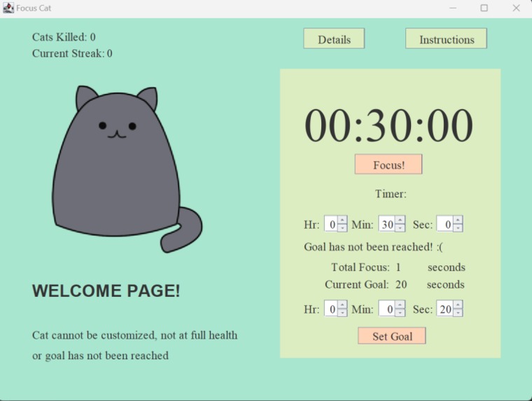Select the goal Min field
The image size is (532, 401).
pyautogui.click(x=387, y=309)
